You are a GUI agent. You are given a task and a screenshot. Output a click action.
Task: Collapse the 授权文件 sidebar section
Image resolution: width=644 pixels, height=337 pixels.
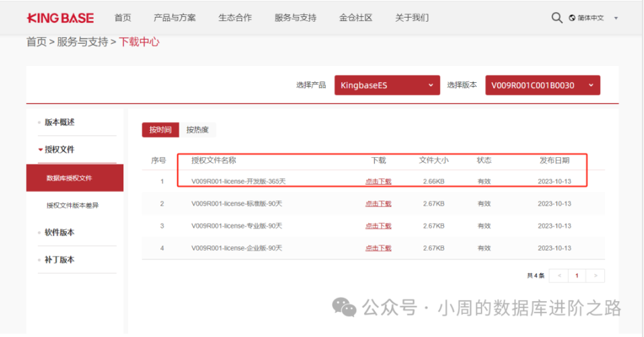point(59,149)
